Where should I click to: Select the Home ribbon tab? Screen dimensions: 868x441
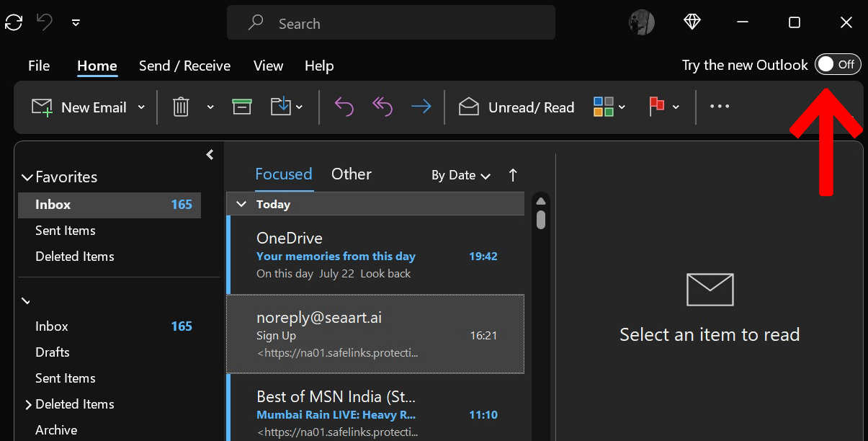[97, 66]
